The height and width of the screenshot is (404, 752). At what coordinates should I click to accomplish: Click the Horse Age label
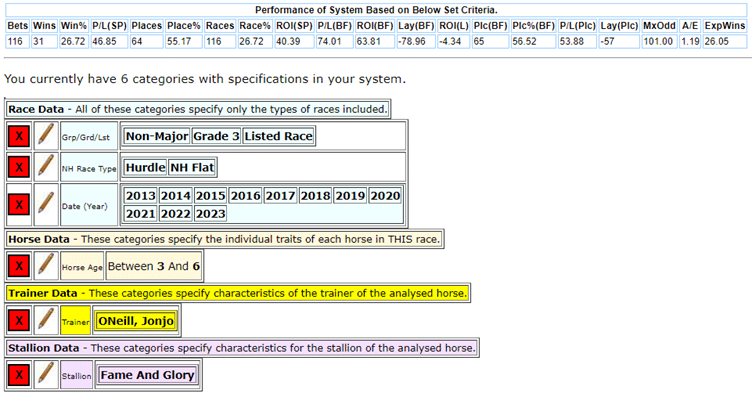click(82, 267)
